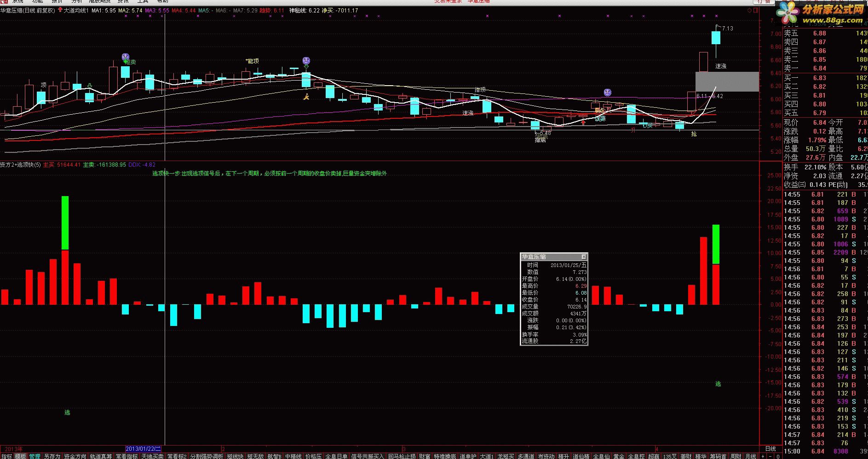This screenshot has height=459, width=868.
Task: Switch to 周财 period tab
Action: [x=736, y=456]
